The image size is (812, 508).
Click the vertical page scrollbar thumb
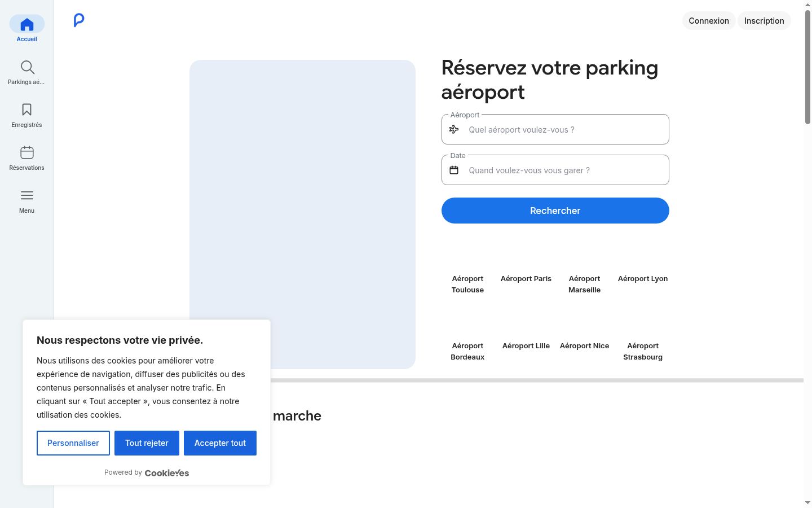[x=807, y=67]
